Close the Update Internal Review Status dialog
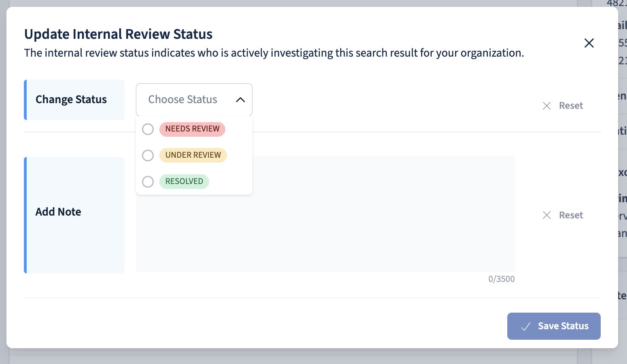 589,43
